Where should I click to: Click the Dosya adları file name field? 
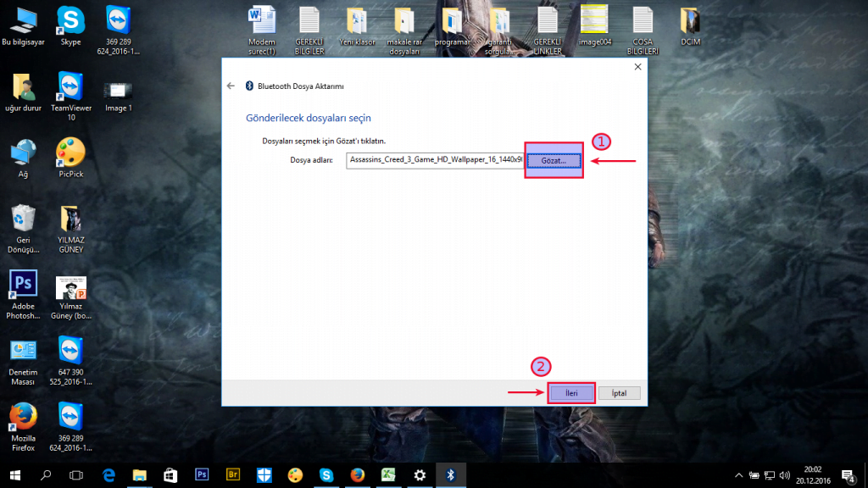pyautogui.click(x=434, y=160)
